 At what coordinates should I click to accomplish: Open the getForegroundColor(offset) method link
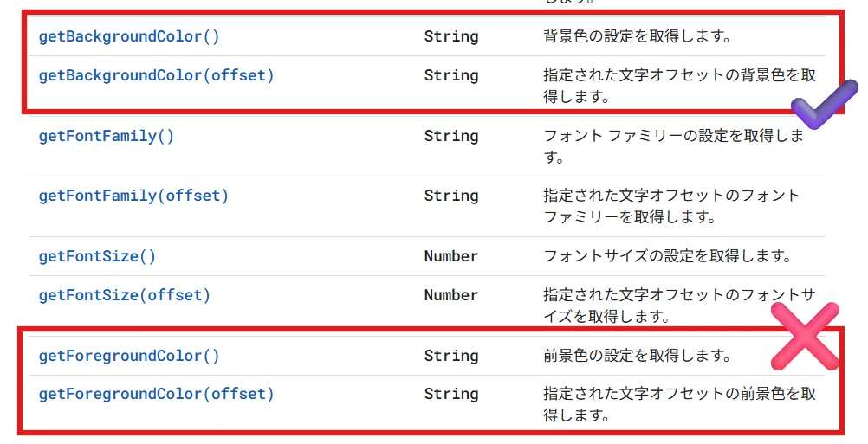point(156,394)
